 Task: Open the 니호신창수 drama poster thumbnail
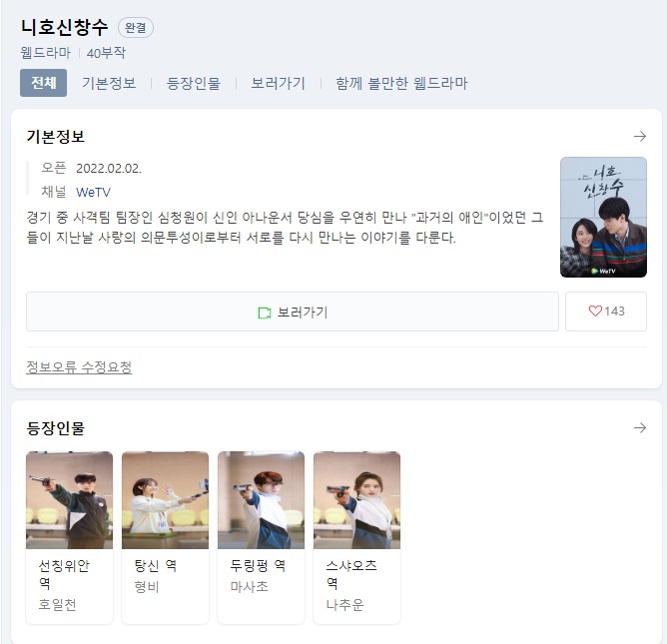pos(603,218)
